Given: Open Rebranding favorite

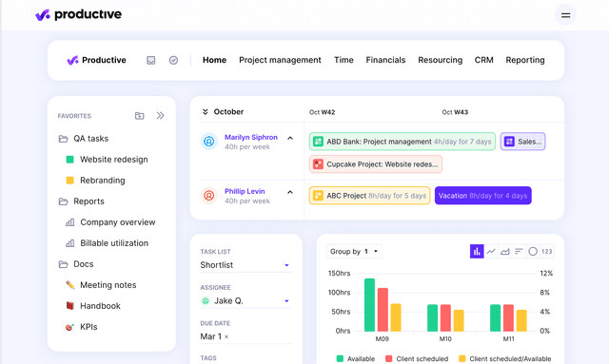Looking at the screenshot, I should 103,181.
